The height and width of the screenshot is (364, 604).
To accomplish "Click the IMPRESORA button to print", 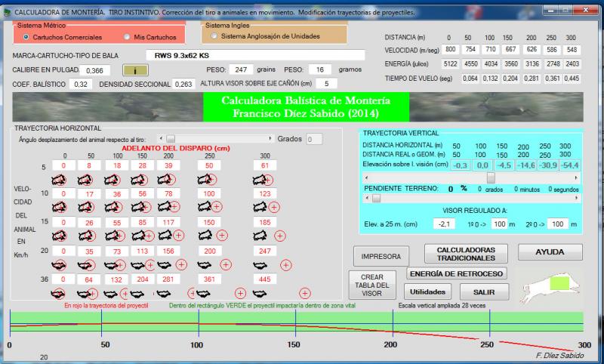I will click(381, 255).
